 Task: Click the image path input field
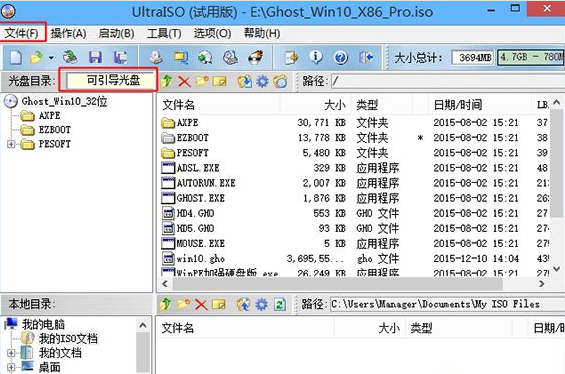coord(448,81)
